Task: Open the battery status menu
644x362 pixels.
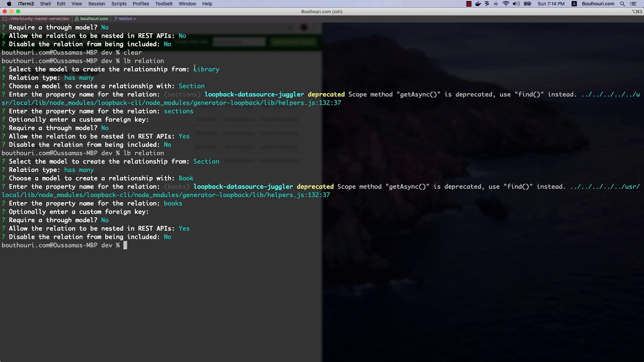Action: click(528, 4)
